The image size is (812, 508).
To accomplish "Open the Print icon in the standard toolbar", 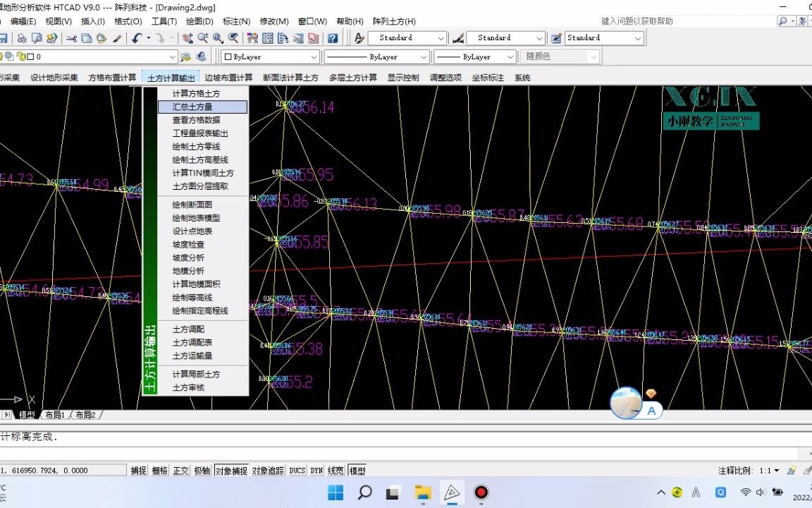I will (20, 38).
